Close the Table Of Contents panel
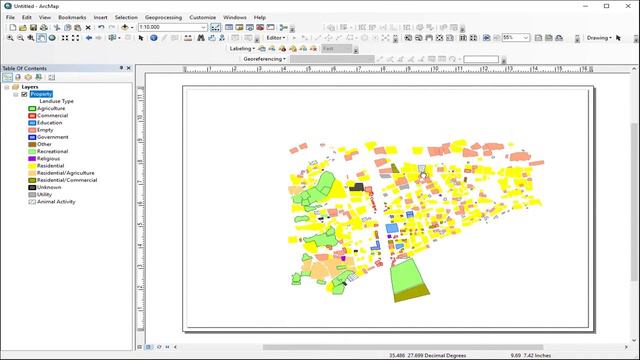 click(129, 68)
